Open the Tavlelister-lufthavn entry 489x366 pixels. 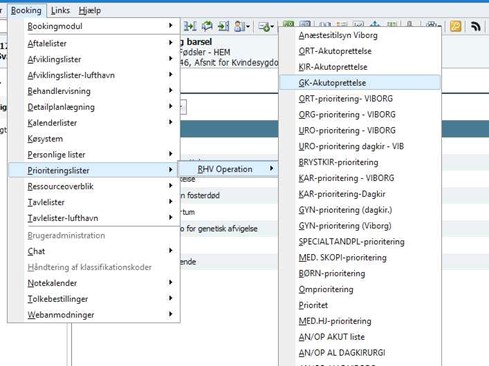pos(94,218)
